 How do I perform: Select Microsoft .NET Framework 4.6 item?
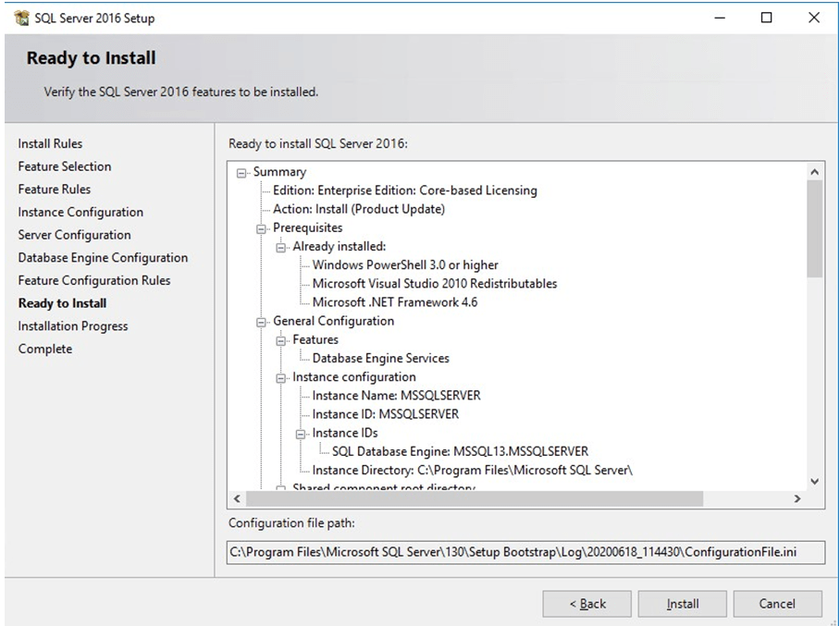pyautogui.click(x=394, y=302)
